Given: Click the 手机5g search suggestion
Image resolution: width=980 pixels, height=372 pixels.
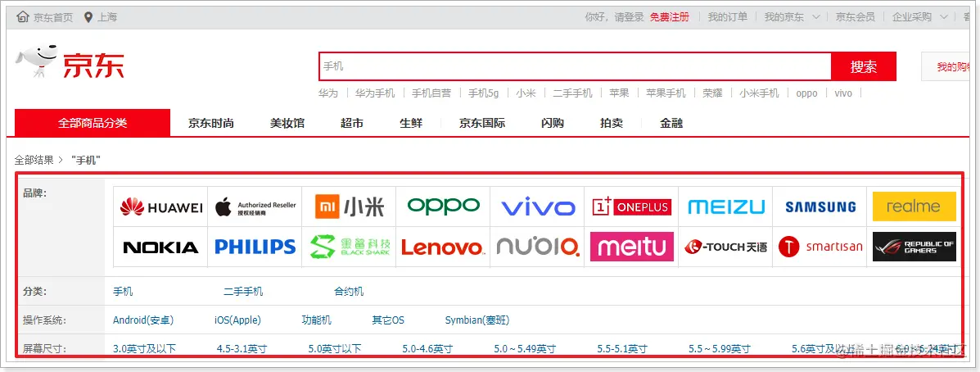Looking at the screenshot, I should point(484,93).
